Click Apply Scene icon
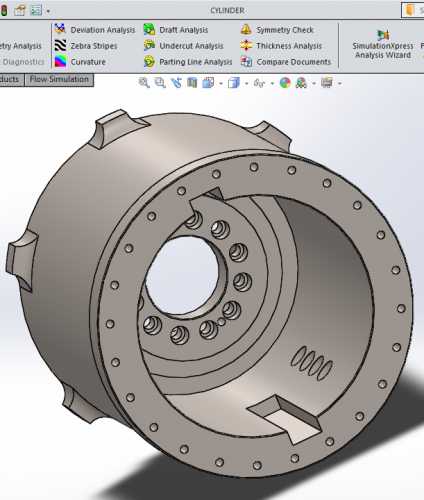Viewport: 424px width, 500px height. (x=301, y=83)
